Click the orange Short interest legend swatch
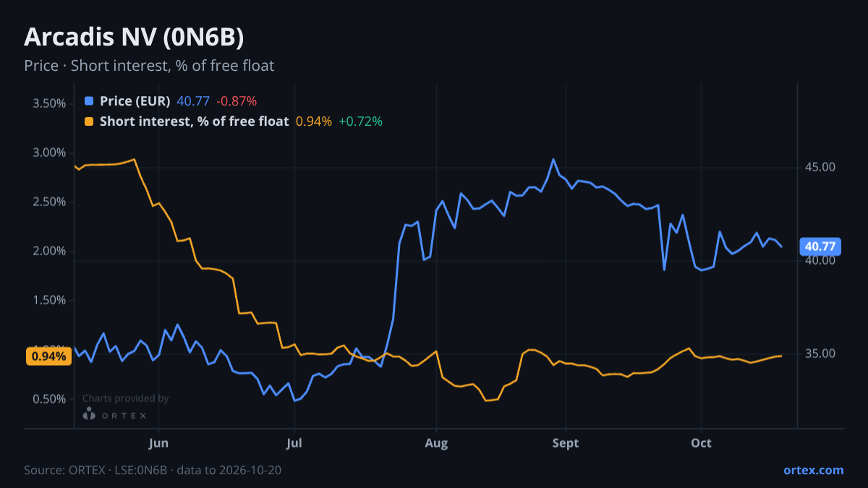The height and width of the screenshot is (488, 868). tap(89, 121)
